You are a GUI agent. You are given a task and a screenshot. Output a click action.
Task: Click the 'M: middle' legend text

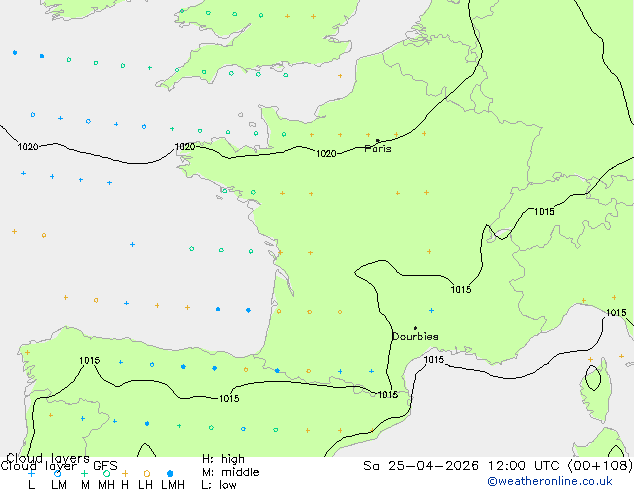point(230,472)
